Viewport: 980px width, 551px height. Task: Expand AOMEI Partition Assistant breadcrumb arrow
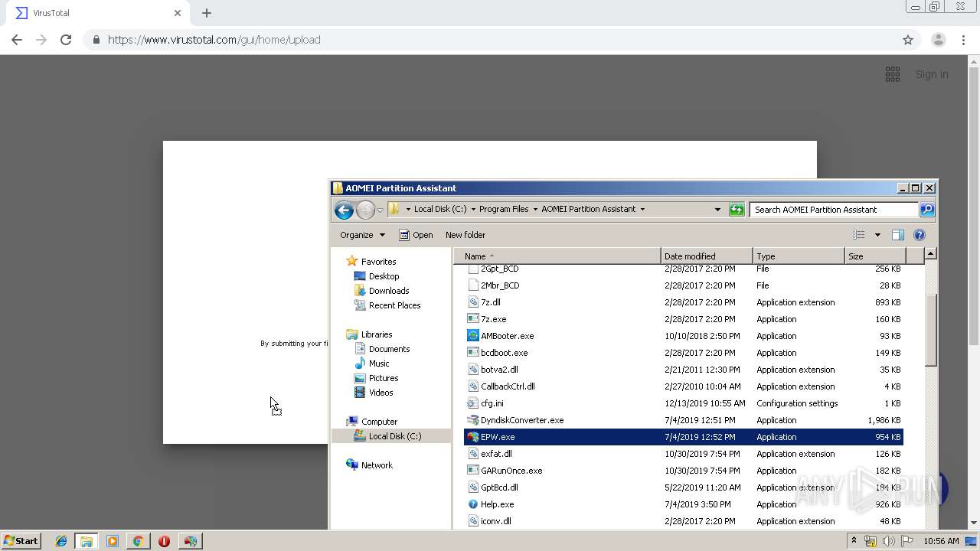click(x=642, y=210)
